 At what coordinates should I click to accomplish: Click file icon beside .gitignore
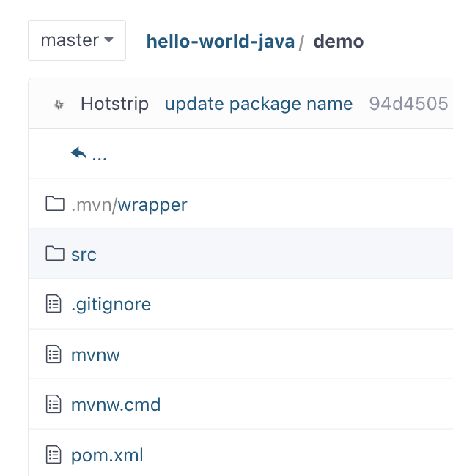[54, 304]
